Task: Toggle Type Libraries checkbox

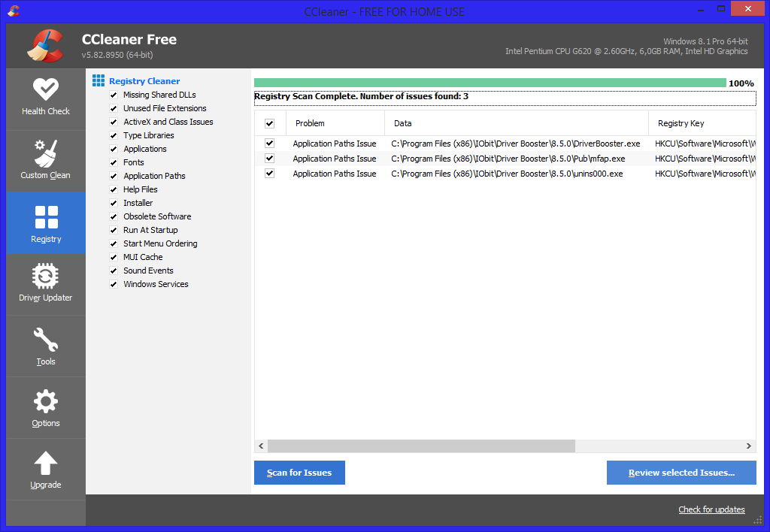Action: click(114, 135)
